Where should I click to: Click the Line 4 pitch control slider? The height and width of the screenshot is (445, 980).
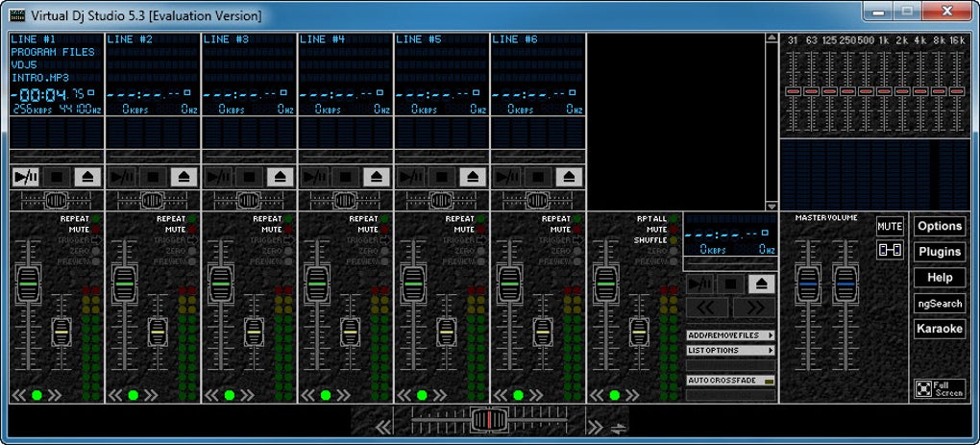click(344, 200)
